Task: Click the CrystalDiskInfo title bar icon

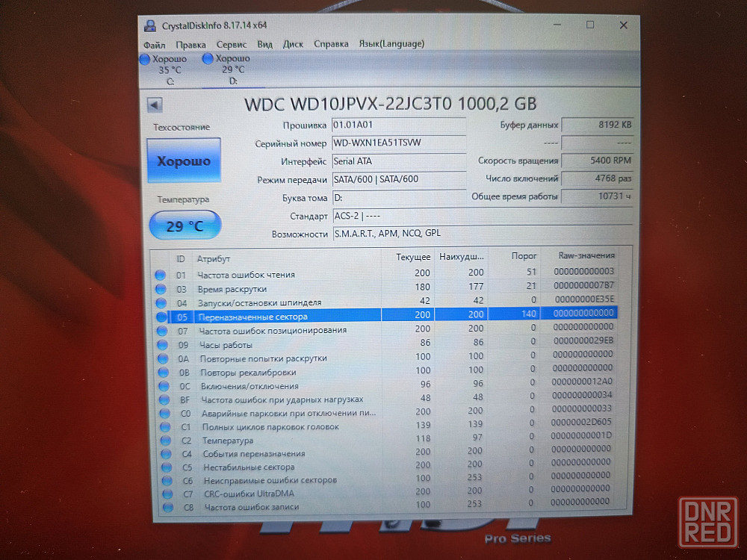Action: pos(151,25)
